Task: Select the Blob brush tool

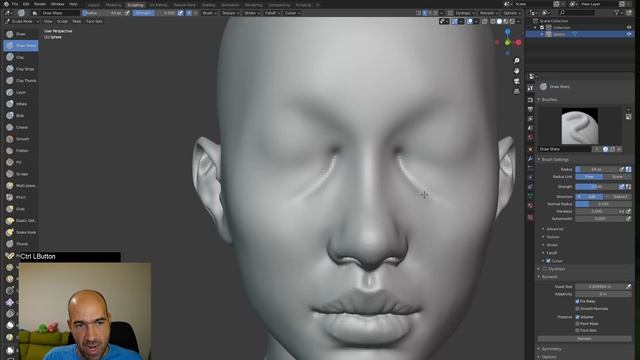Action: [x=21, y=116]
